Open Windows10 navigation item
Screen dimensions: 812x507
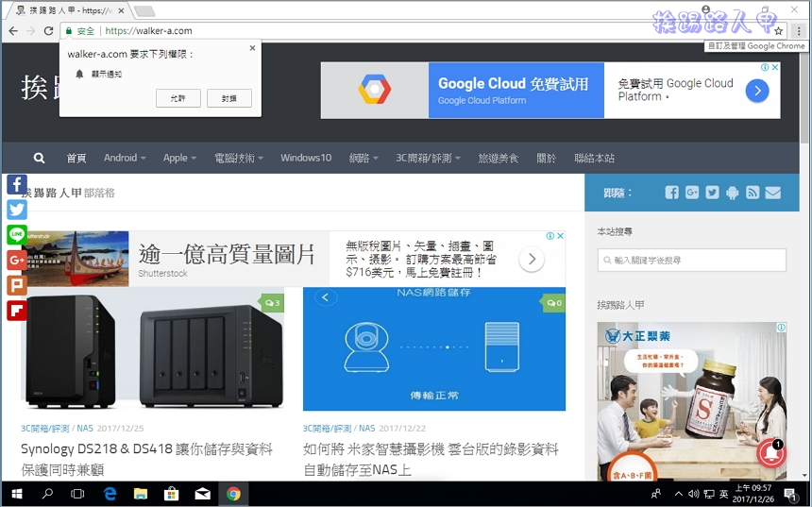point(306,158)
